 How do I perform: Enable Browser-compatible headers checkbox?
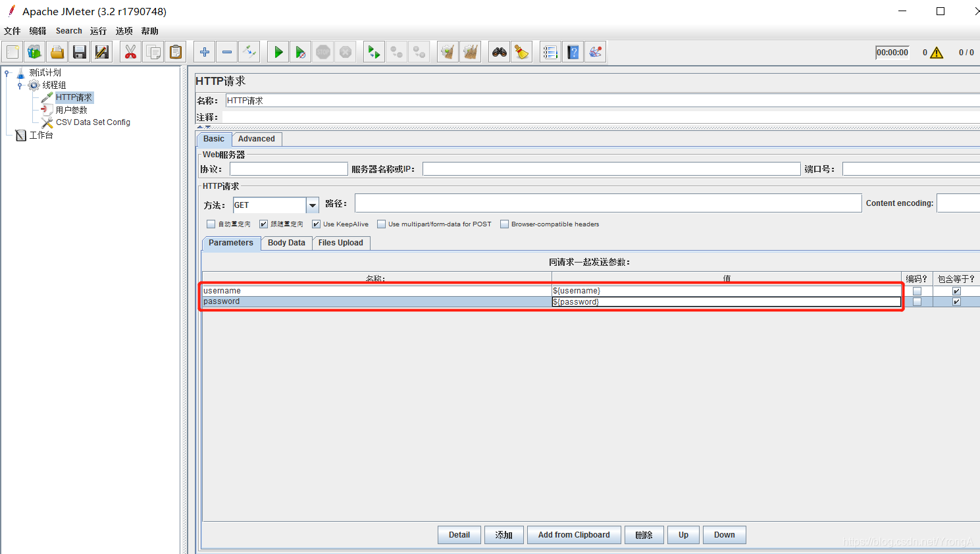pyautogui.click(x=504, y=224)
